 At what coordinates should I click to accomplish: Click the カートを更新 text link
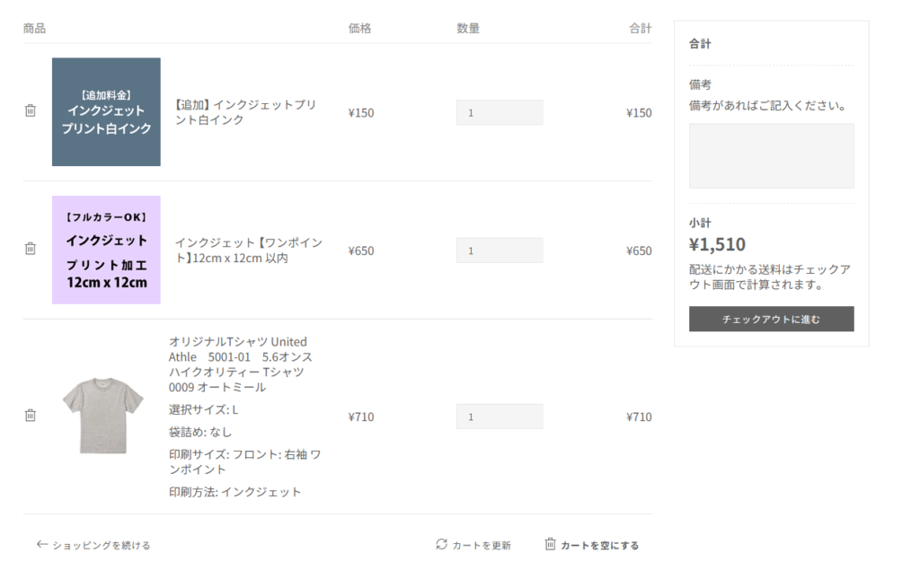[x=482, y=545]
